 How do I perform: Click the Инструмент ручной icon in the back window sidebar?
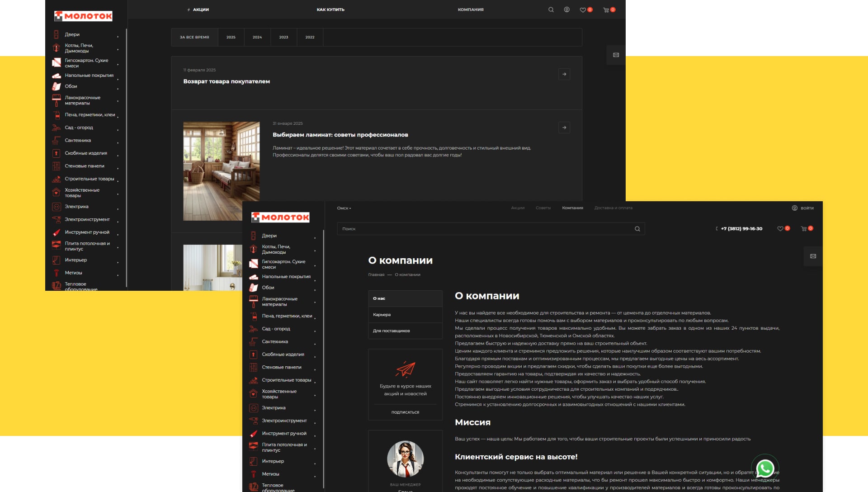(56, 232)
